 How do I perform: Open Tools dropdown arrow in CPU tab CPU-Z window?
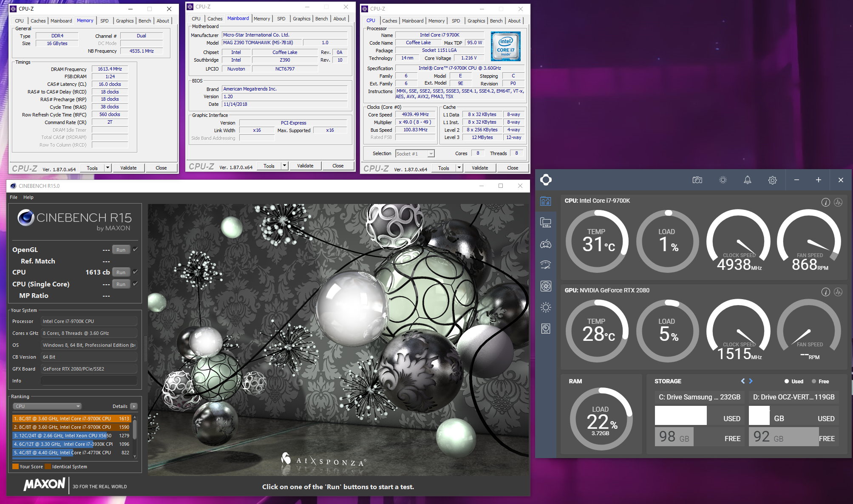click(459, 168)
